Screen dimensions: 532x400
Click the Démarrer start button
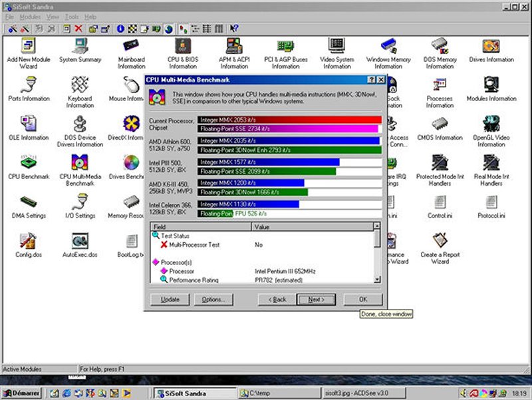pyautogui.click(x=22, y=393)
